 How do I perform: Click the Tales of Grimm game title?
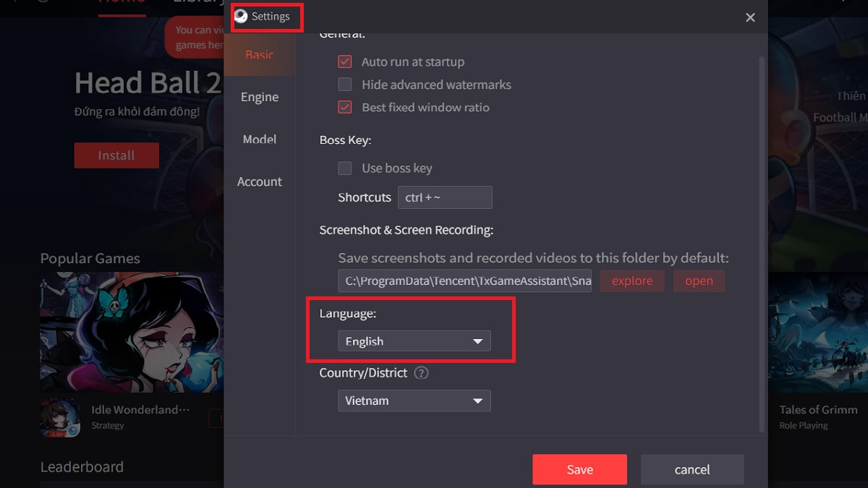pos(818,410)
